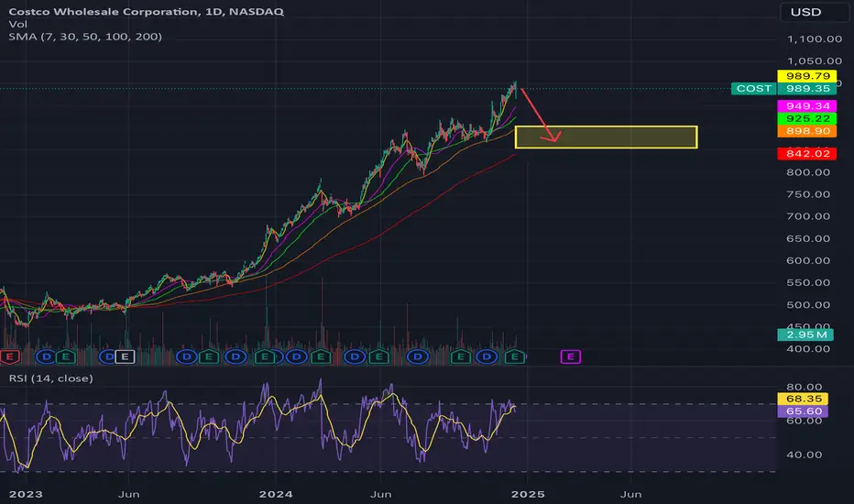The image size is (854, 504).
Task: Click the 1,100.00 price axis label
Action: tap(815, 38)
